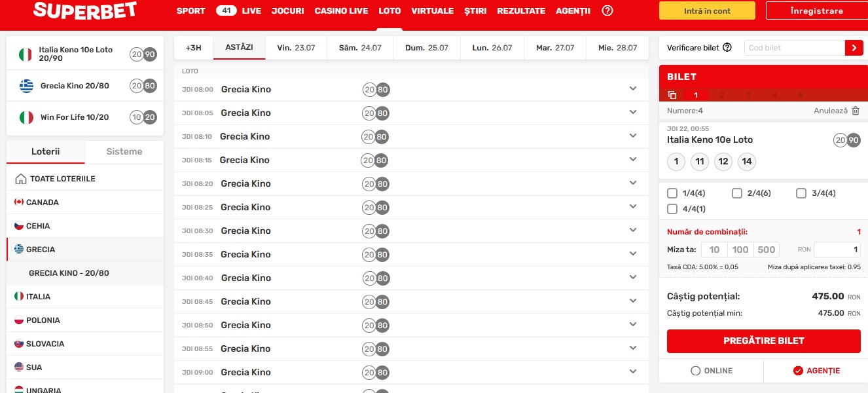
Task: Click Pregătire Bilet button
Action: (764, 341)
